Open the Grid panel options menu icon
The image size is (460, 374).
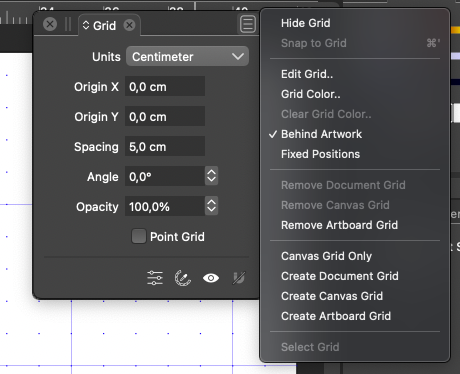click(x=248, y=24)
